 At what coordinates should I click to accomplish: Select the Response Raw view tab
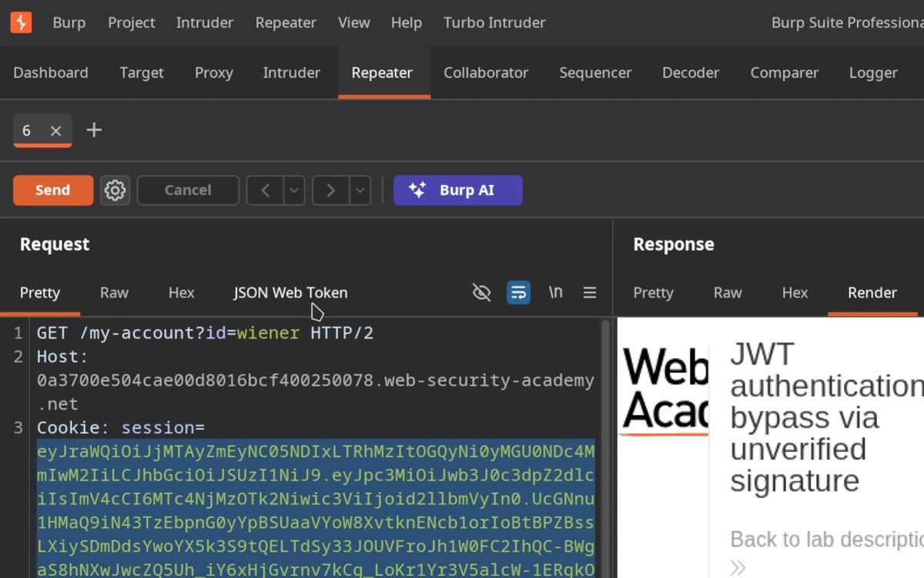(728, 293)
